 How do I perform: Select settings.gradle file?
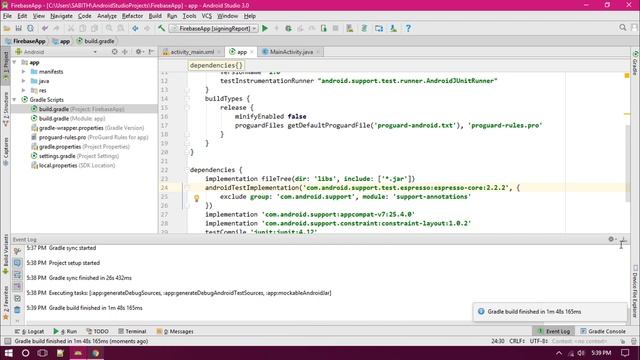coord(75,156)
